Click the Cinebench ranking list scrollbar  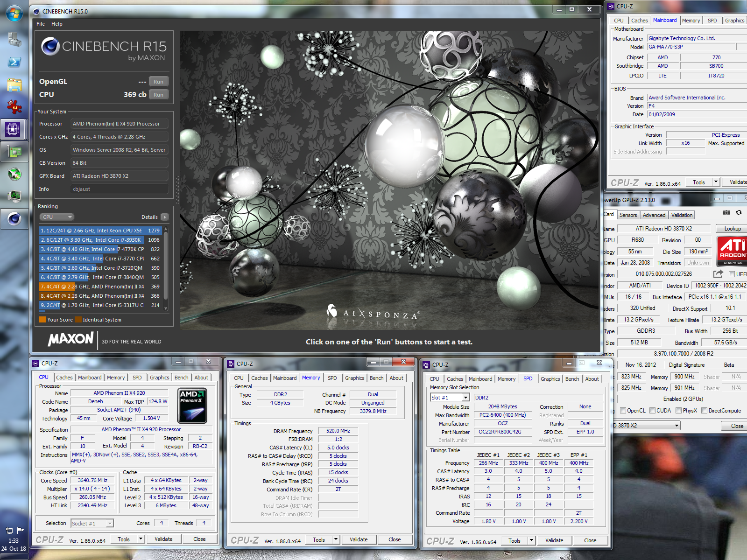(x=165, y=269)
